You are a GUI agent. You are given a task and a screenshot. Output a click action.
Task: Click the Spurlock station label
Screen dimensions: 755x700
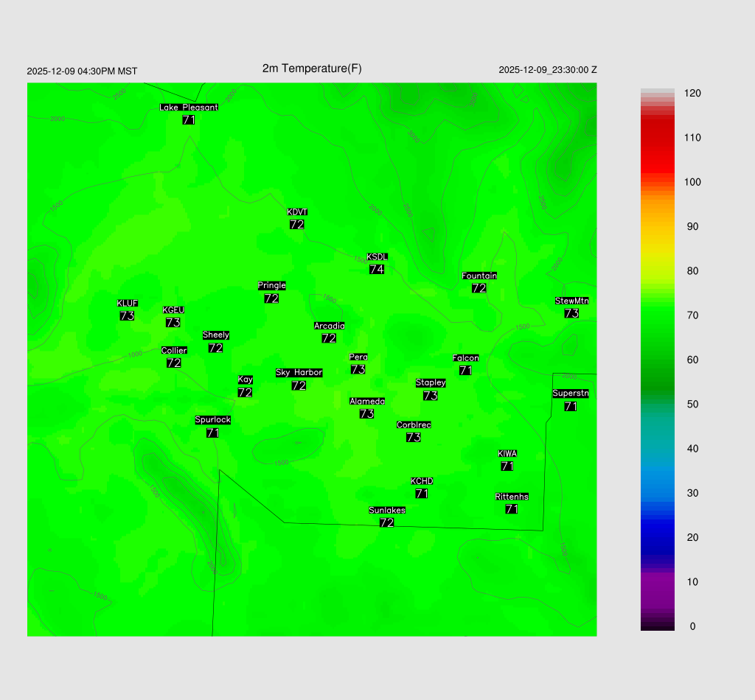213,420
